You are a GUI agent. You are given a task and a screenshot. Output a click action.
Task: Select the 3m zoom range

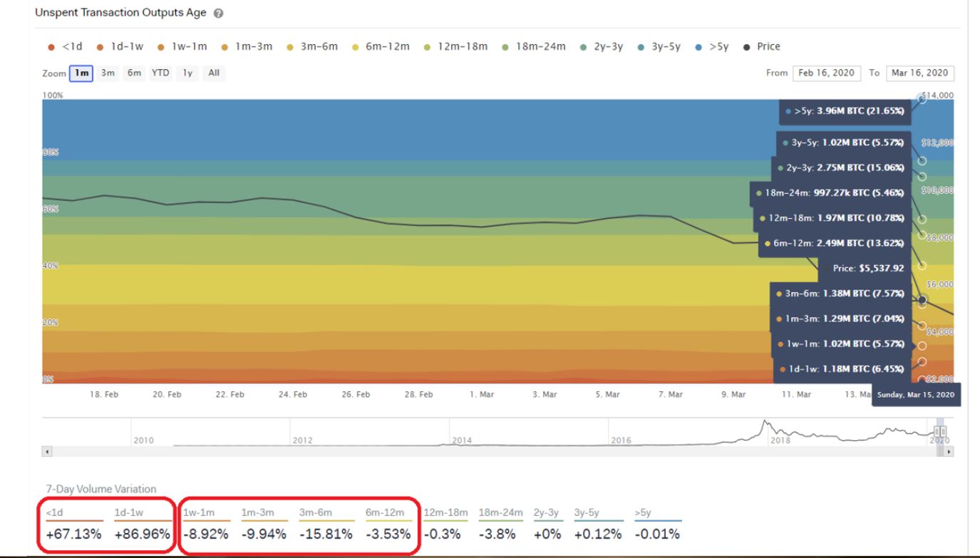[x=108, y=73]
